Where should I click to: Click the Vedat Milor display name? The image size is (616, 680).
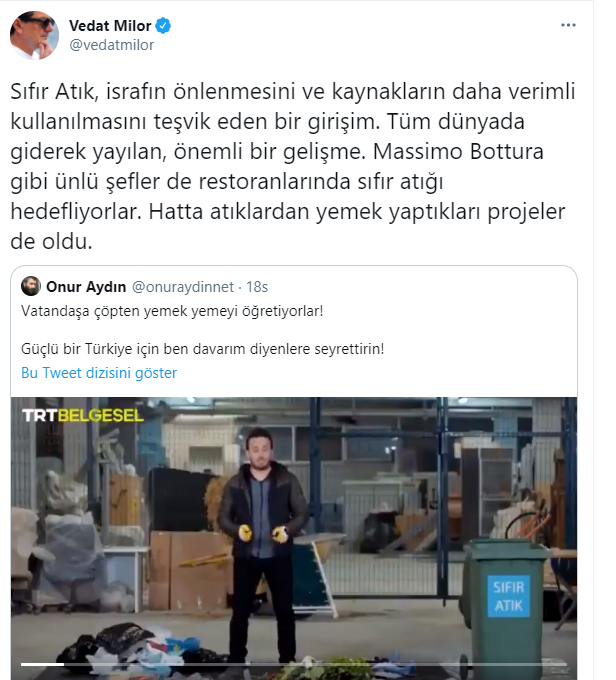coord(110,26)
